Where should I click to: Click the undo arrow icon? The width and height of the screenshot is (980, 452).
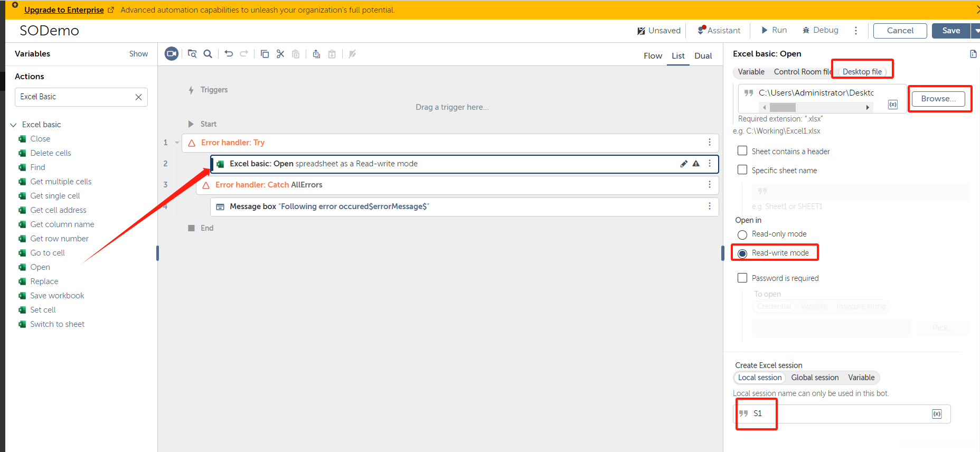229,54
